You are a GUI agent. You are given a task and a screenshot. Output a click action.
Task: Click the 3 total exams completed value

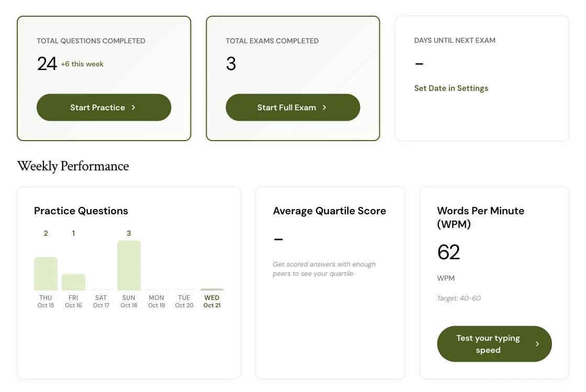(x=231, y=64)
